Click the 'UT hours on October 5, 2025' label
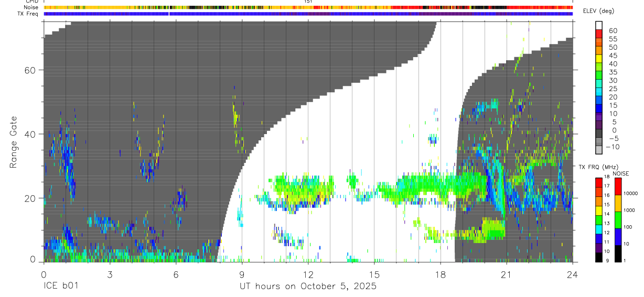The width and height of the screenshot is (644, 297). click(x=308, y=287)
